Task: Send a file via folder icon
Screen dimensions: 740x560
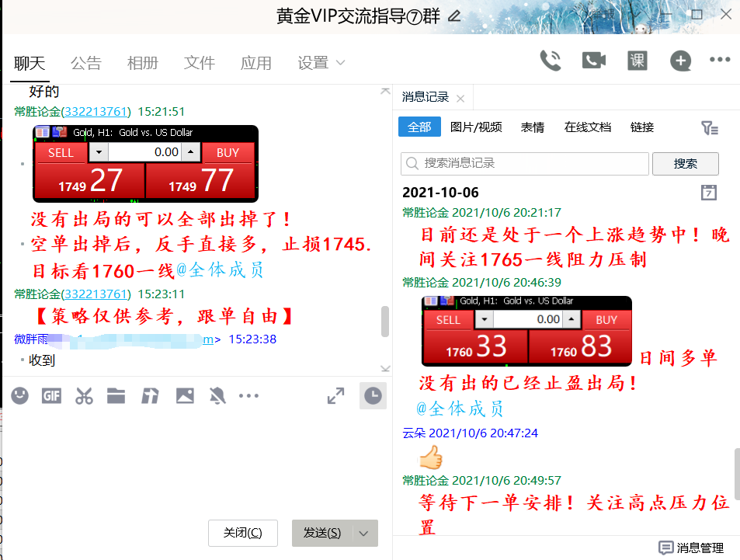Action: coord(116,395)
